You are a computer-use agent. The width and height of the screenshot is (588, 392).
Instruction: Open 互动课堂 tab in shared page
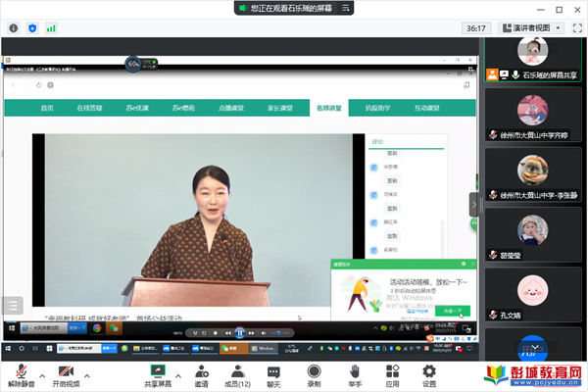tap(426, 108)
